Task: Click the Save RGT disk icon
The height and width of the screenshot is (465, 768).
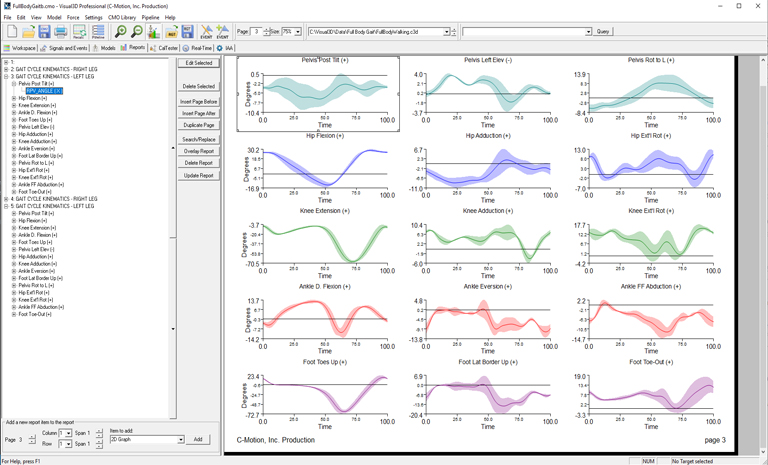Action: [188, 32]
